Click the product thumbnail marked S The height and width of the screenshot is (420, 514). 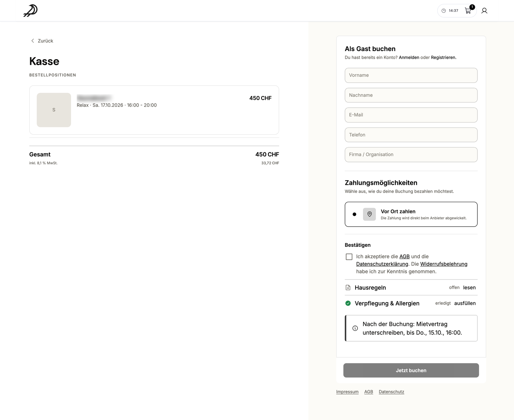[x=54, y=110]
